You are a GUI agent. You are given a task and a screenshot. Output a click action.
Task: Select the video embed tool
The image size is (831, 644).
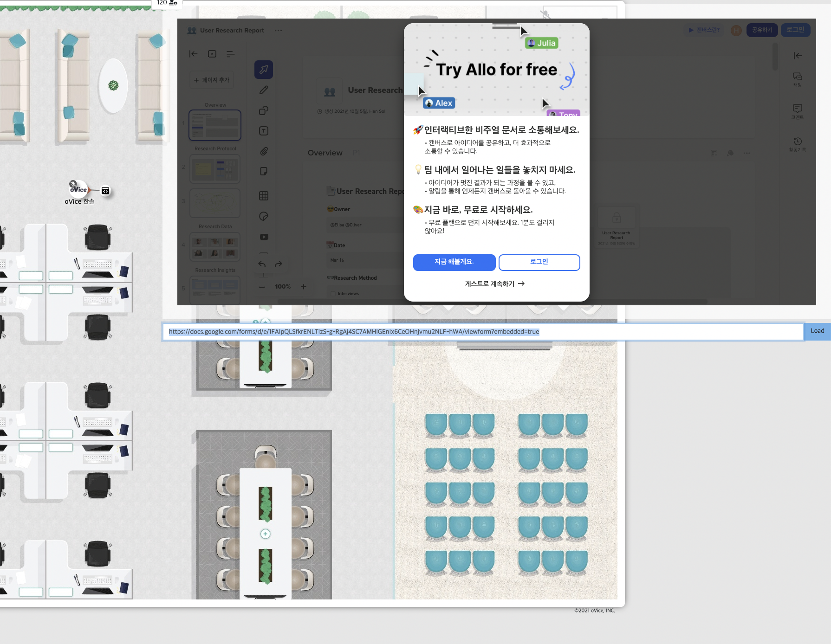tap(264, 237)
